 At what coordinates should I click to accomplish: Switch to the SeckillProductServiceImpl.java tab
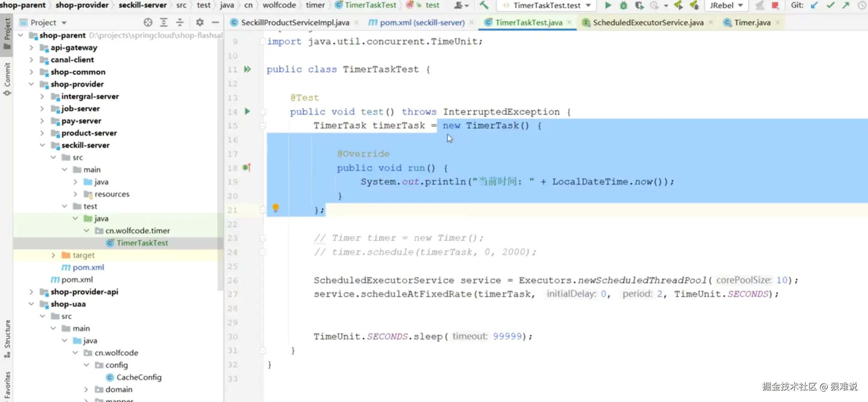tap(295, 22)
